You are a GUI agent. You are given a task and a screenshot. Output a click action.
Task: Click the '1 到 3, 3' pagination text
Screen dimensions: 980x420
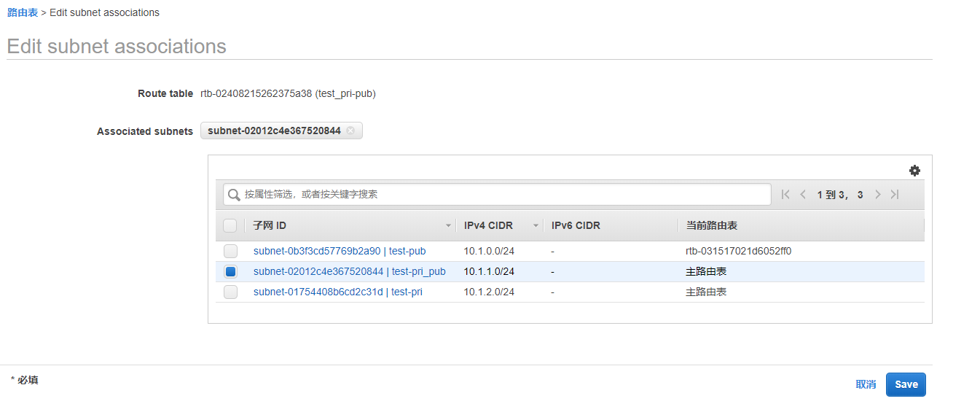click(840, 195)
